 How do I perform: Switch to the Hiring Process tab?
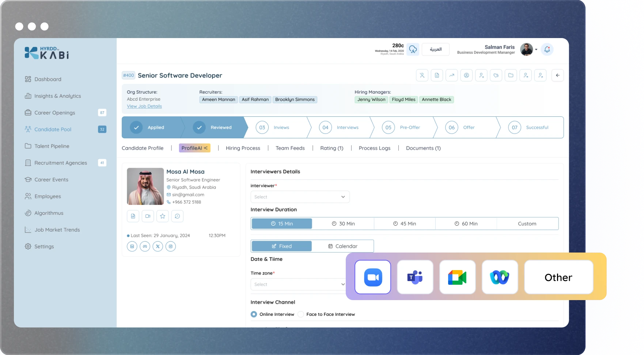pos(243,148)
